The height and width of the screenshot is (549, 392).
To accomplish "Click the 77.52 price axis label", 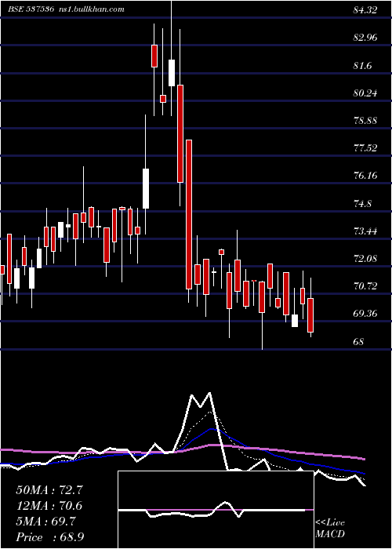I will [x=365, y=147].
